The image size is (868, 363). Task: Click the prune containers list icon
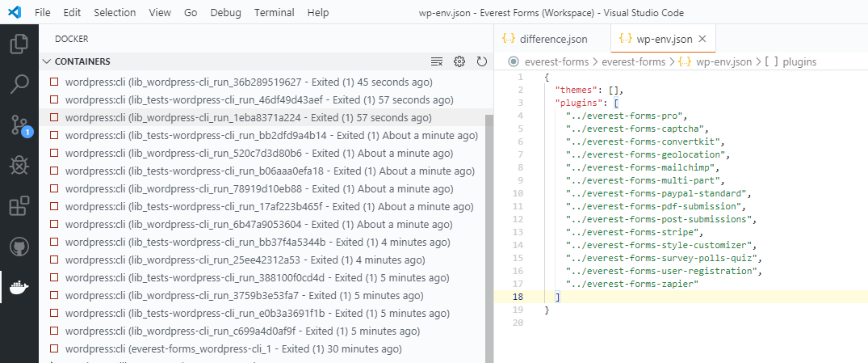coord(437,61)
